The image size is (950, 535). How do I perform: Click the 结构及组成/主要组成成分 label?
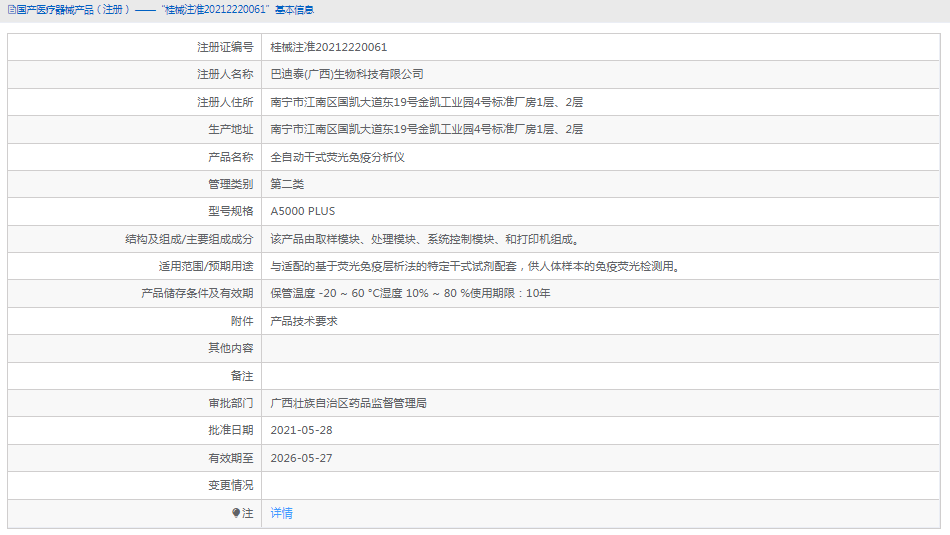coord(189,239)
